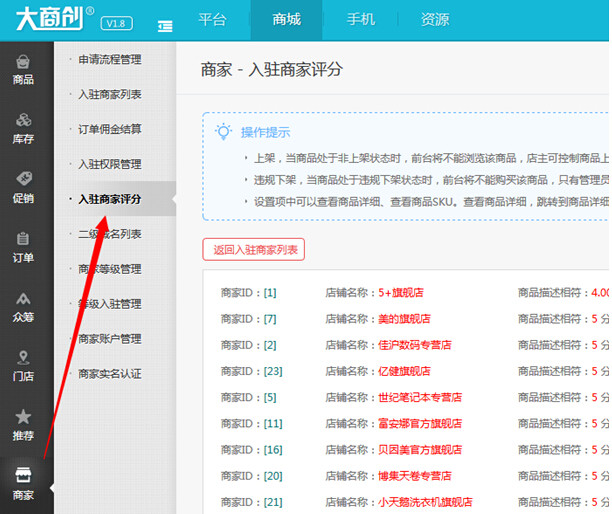Click the 操作提示 heading text

(265, 132)
